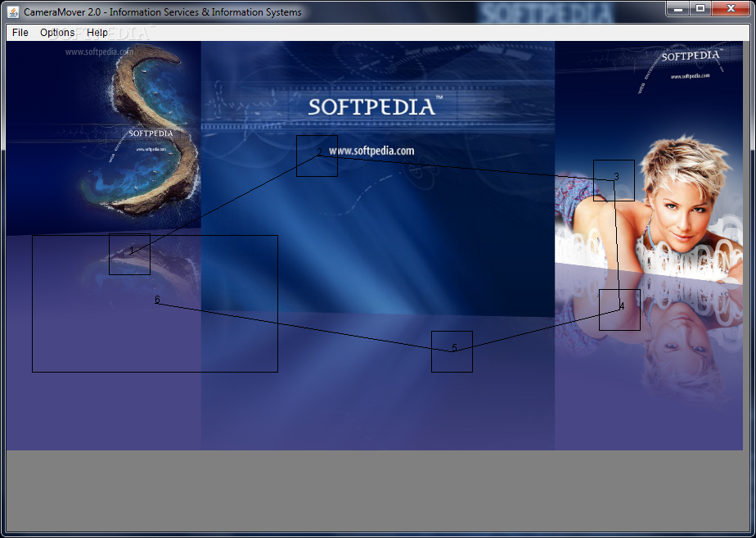Select camera waypoint 2 marker
The width and height of the screenshot is (756, 538).
(317, 156)
